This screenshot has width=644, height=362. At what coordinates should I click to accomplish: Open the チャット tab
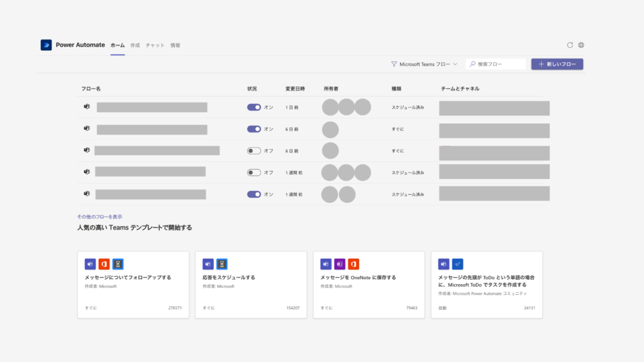pyautogui.click(x=155, y=45)
